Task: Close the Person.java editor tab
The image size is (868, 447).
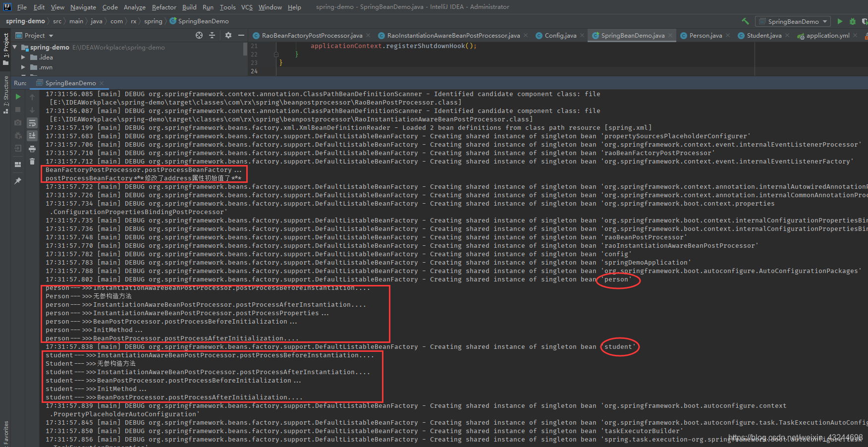Action: tap(728, 35)
